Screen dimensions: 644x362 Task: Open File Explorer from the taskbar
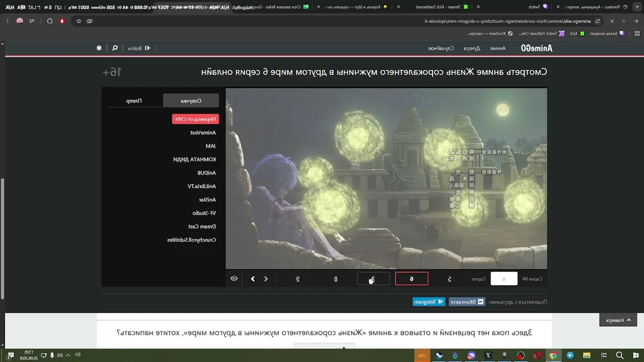[587, 355]
